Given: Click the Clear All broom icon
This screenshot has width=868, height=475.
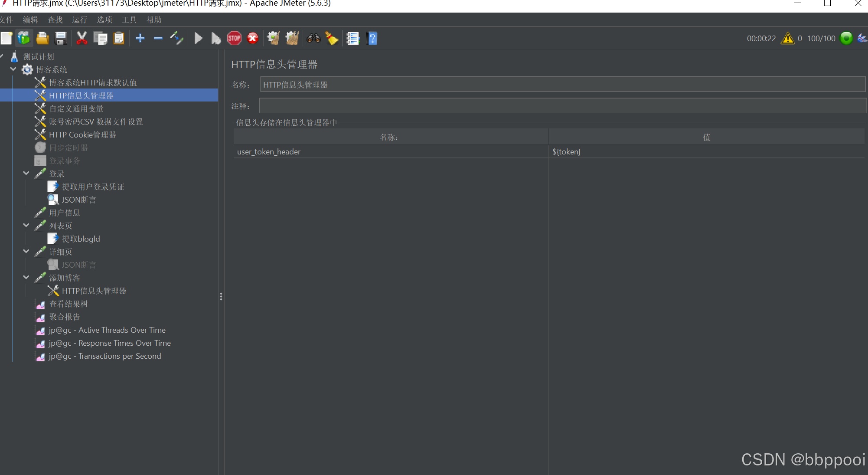Looking at the screenshot, I should click(292, 38).
